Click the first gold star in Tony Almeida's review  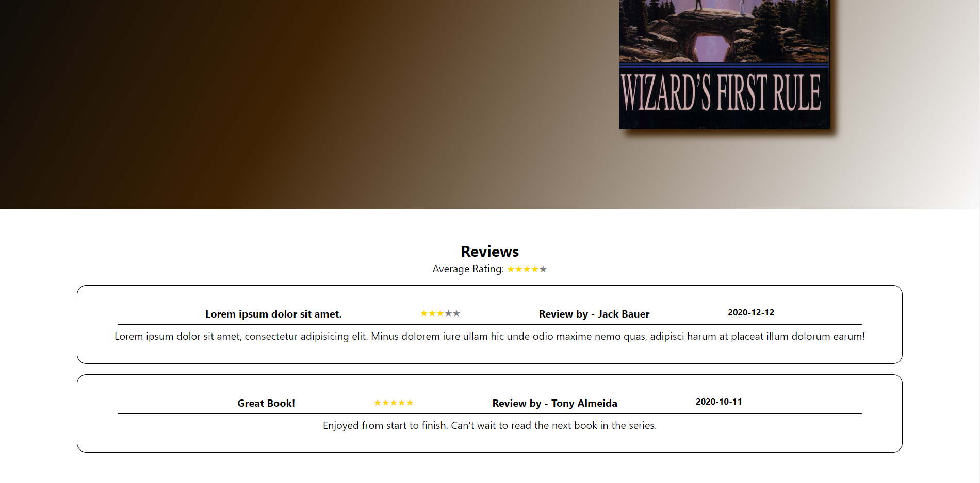pyautogui.click(x=378, y=403)
